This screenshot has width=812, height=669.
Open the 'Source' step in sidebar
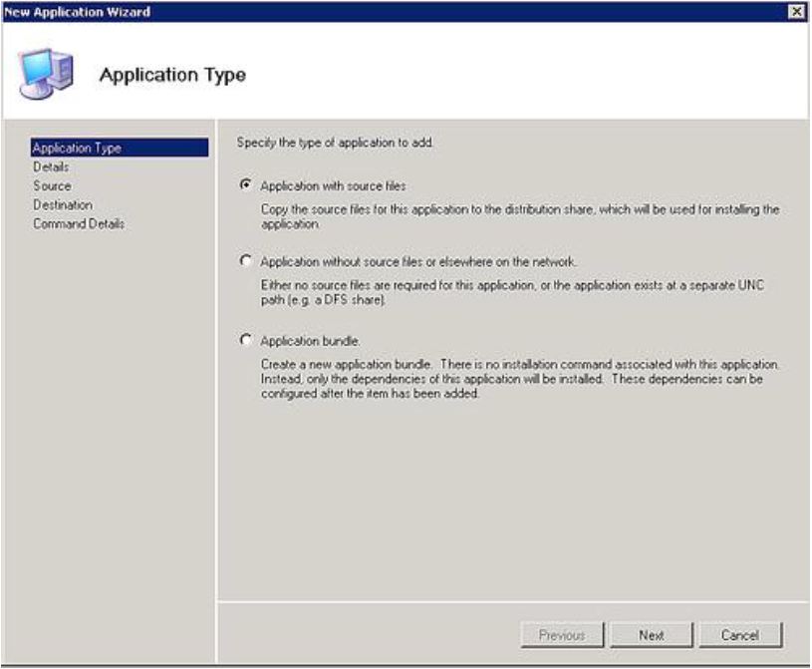[52, 185]
